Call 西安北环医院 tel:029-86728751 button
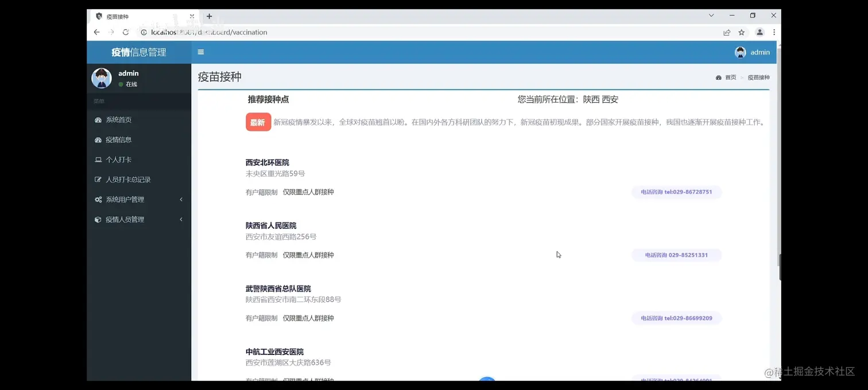The height and width of the screenshot is (390, 868). pos(676,192)
